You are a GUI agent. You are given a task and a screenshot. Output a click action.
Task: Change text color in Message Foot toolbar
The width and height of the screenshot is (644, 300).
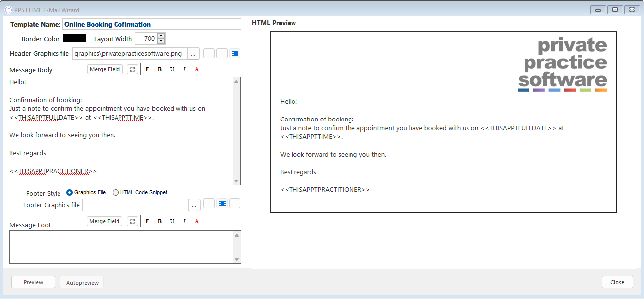[197, 221]
